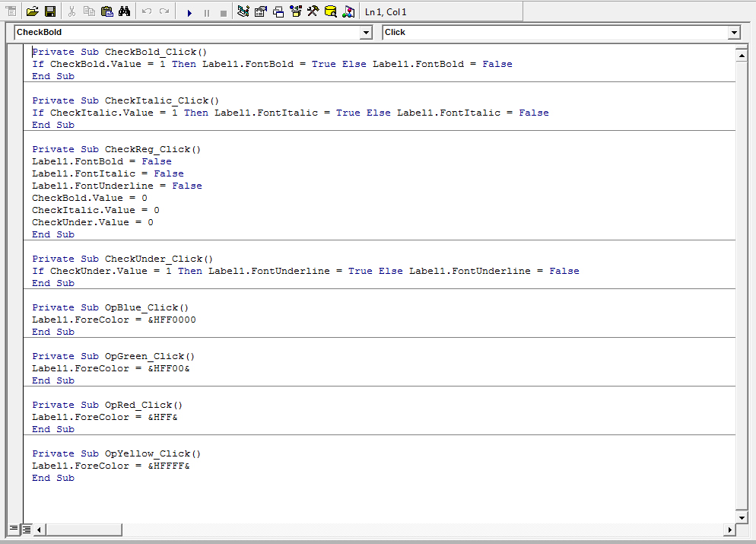
Task: Click the horizontal scrollbar thumb
Action: [84, 530]
